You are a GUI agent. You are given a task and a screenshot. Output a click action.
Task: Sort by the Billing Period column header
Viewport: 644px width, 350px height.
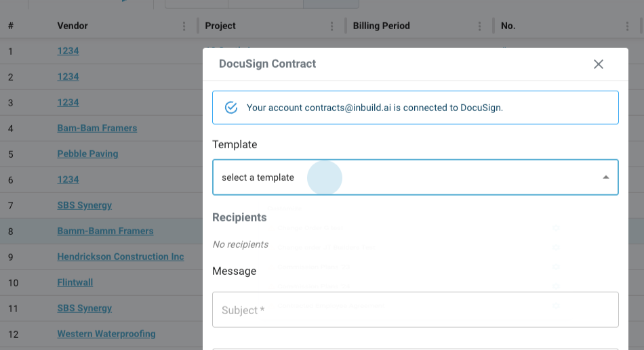381,26
